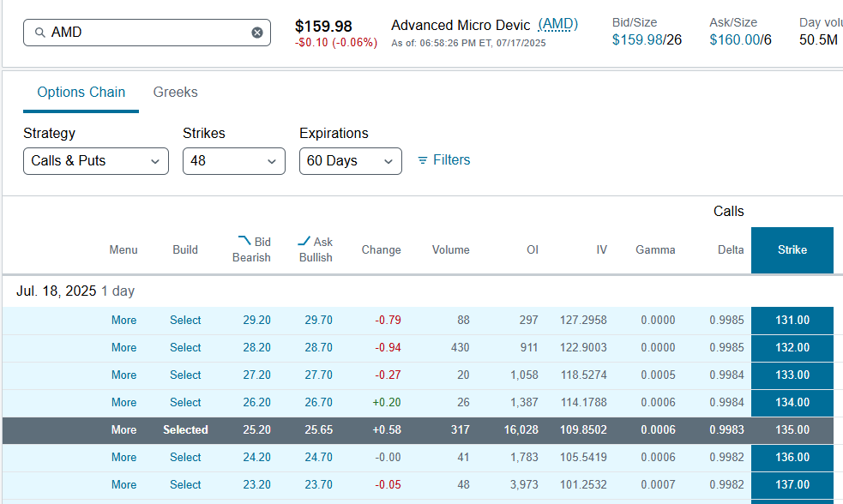Image resolution: width=843 pixels, height=504 pixels.
Task: Click More for the 136.00 strike
Action: [x=123, y=457]
